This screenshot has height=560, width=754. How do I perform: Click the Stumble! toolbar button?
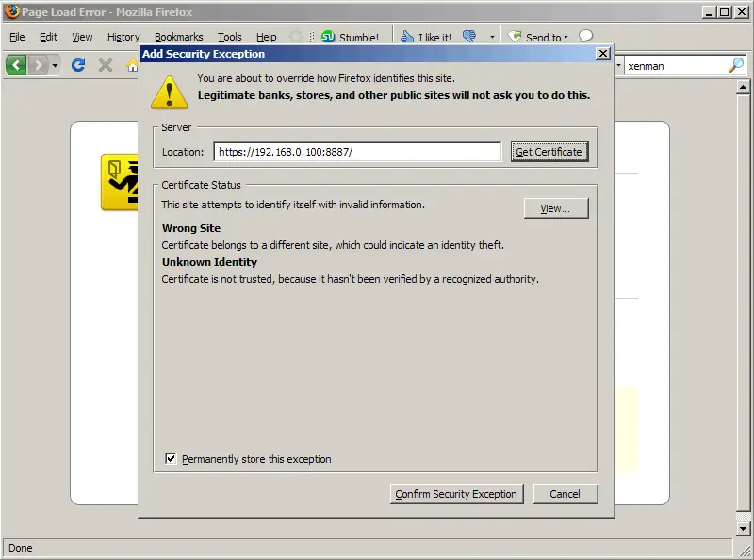(x=350, y=37)
